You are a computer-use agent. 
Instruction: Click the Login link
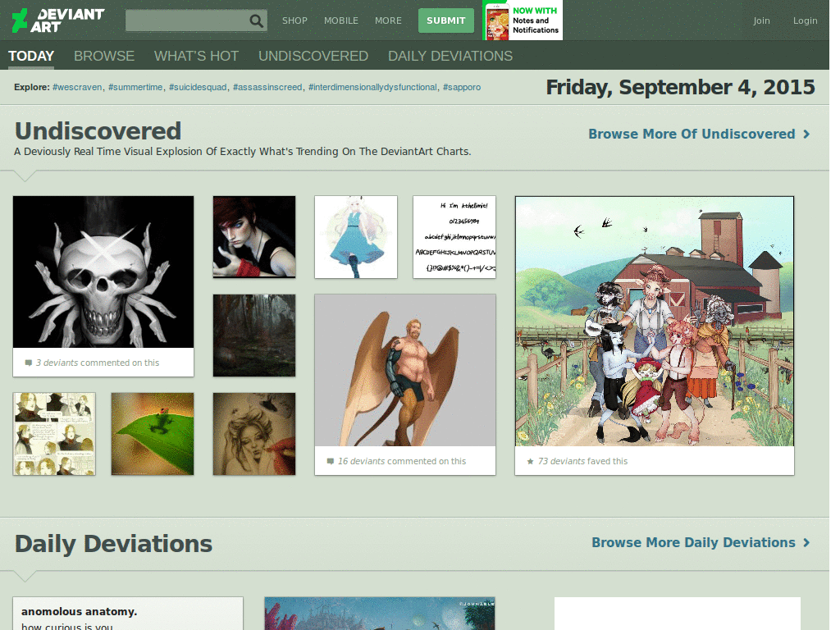point(805,21)
